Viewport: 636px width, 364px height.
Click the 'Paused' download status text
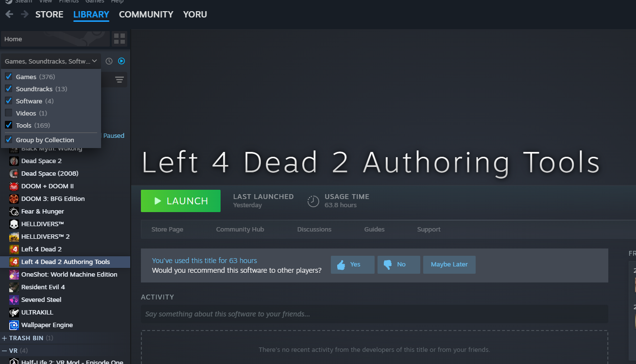point(114,136)
